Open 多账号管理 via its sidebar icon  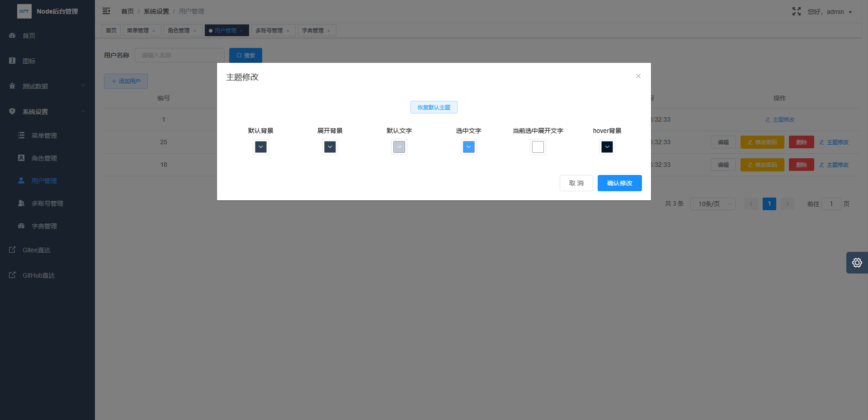point(21,203)
